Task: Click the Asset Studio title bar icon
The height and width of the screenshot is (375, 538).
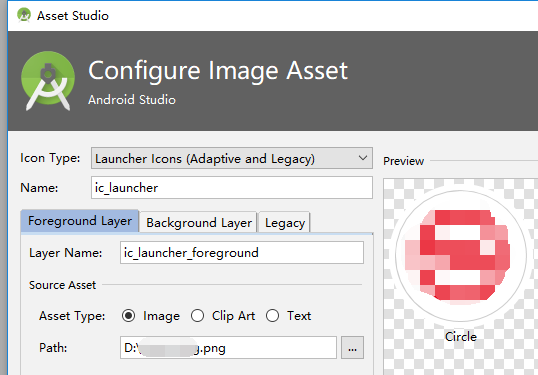Action: point(24,15)
